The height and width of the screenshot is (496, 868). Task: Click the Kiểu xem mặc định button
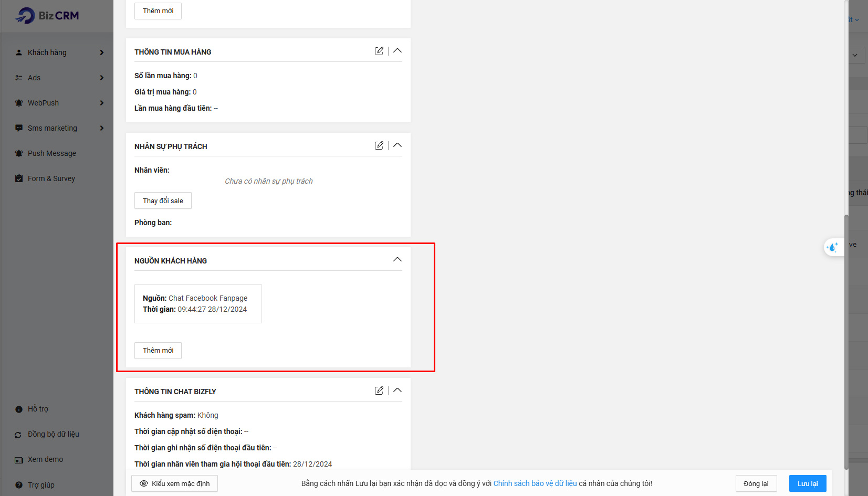click(x=174, y=483)
